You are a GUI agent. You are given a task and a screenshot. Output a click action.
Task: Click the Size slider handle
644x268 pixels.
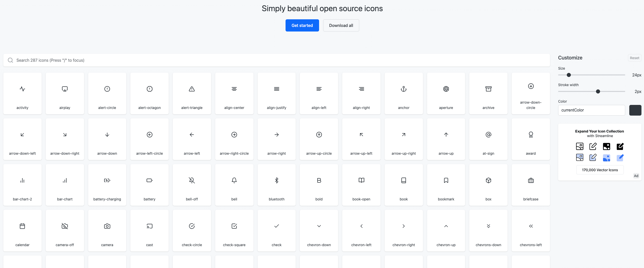tap(569, 75)
